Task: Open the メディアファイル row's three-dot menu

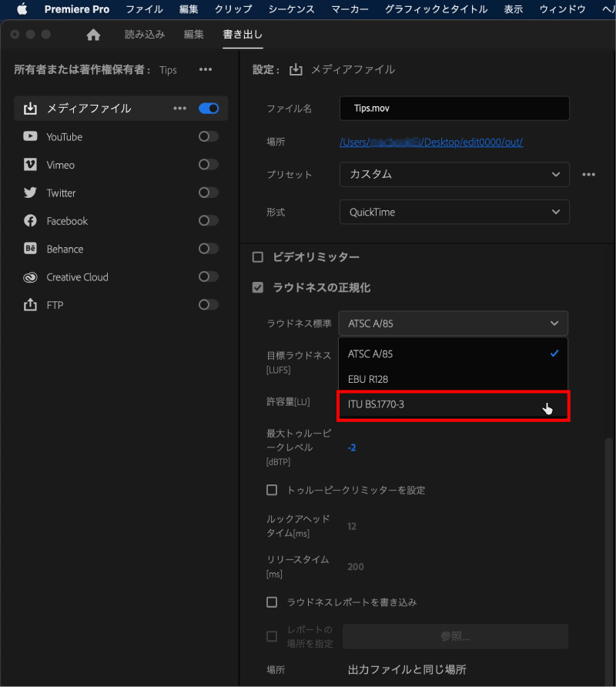Action: (x=179, y=109)
